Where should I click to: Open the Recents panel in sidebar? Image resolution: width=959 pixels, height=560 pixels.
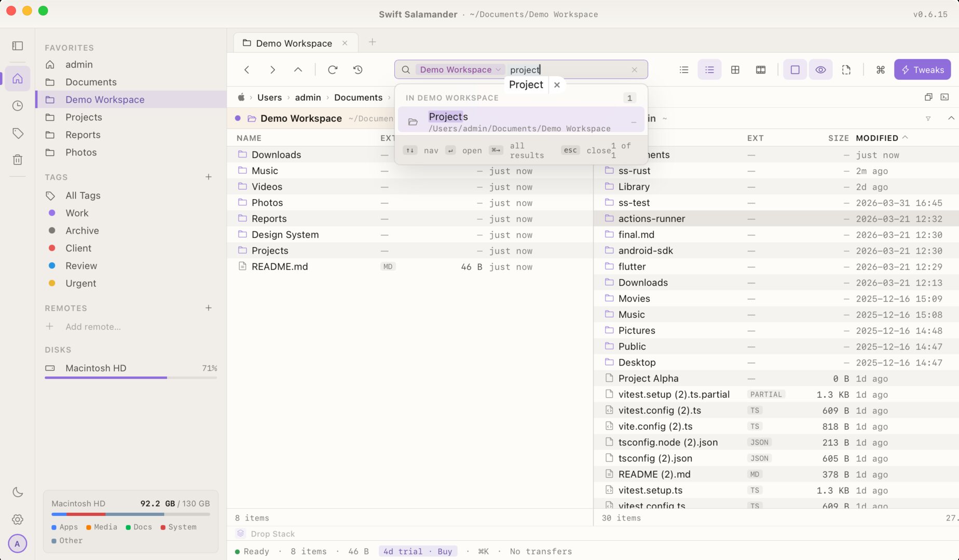(x=17, y=105)
